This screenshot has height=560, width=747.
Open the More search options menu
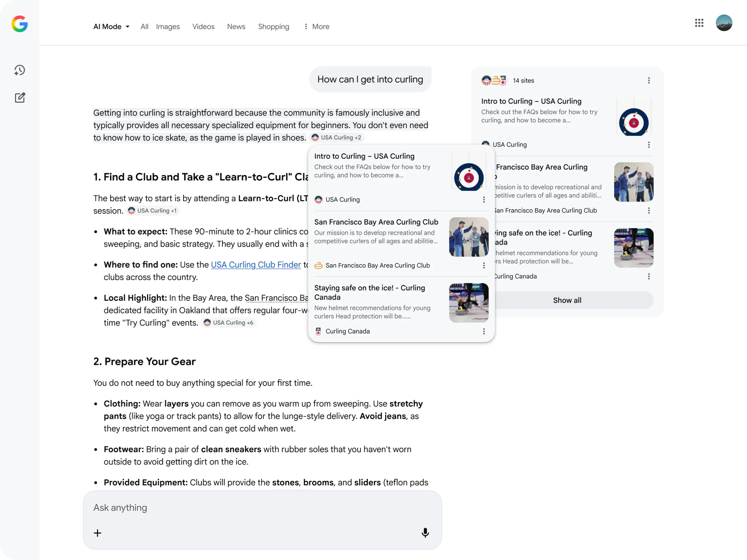[316, 26]
